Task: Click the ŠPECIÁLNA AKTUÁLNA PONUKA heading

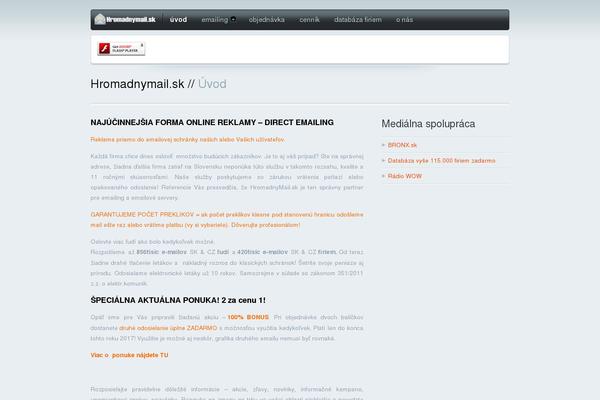Action: [178, 300]
